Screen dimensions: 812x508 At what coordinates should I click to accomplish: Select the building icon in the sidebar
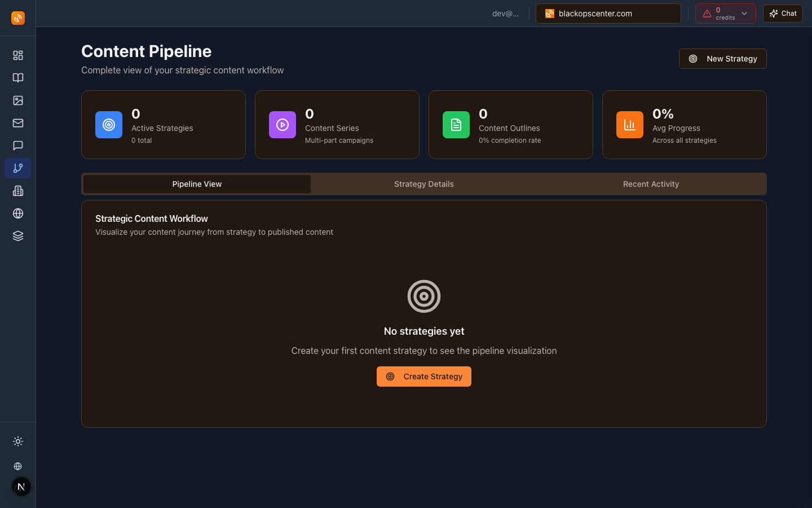[17, 191]
